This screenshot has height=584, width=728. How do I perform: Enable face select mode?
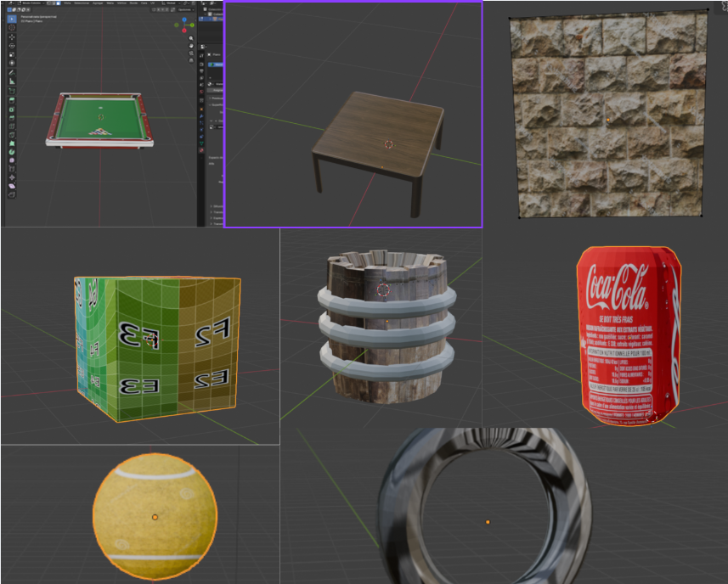point(58,3)
